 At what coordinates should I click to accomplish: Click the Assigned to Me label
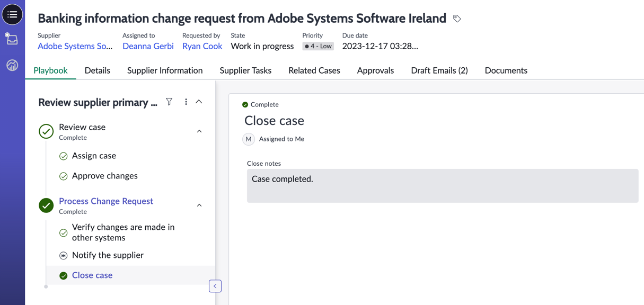pos(281,139)
